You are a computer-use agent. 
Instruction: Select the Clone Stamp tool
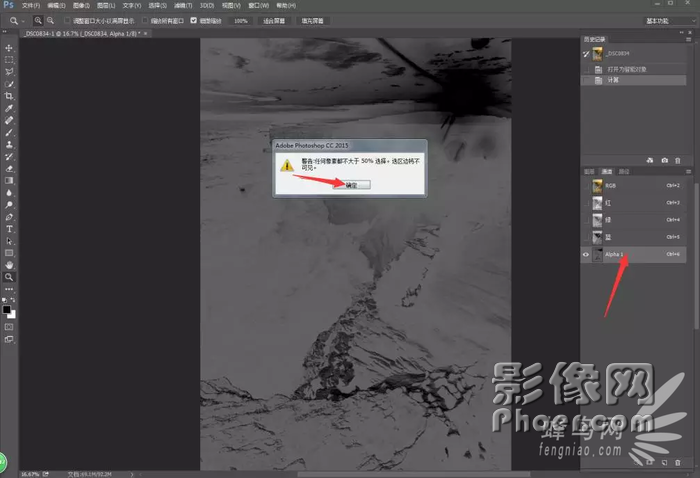[x=8, y=144]
